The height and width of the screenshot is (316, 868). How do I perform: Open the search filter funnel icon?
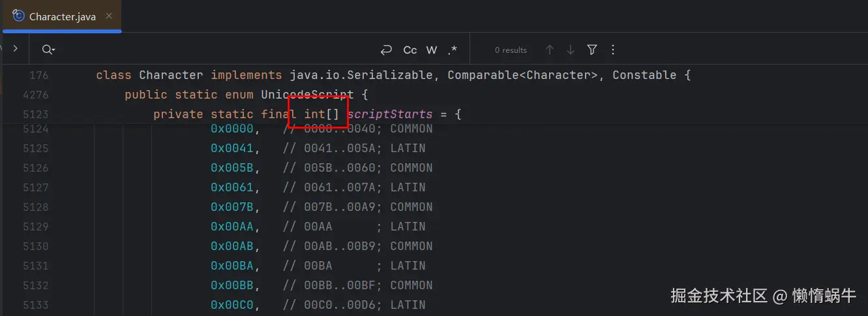coord(591,50)
